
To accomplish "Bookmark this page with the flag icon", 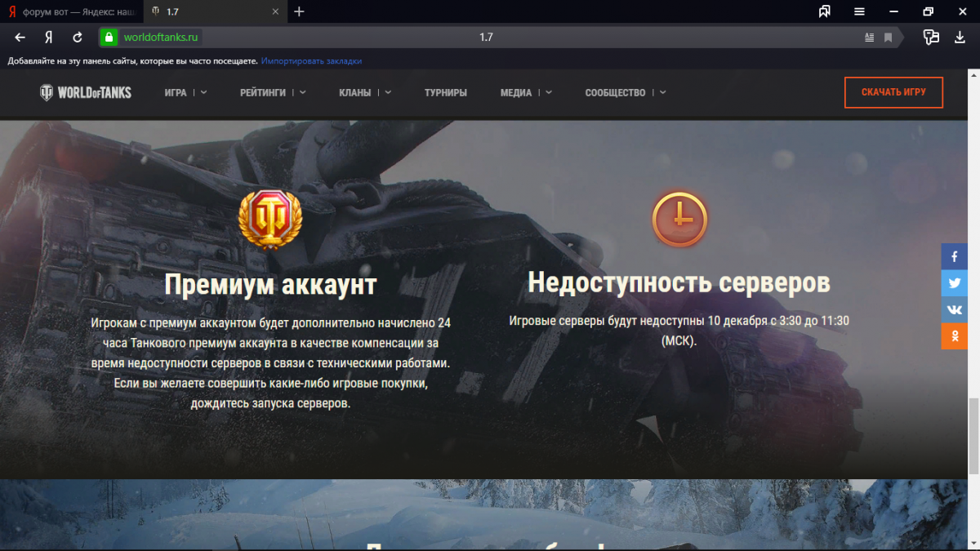I will point(888,38).
